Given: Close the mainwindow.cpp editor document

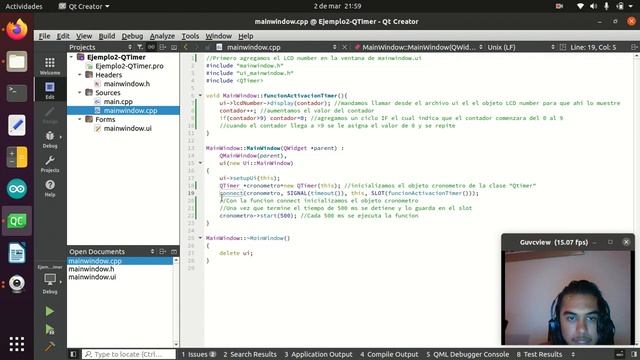Looking at the screenshot, I should pos(344,47).
